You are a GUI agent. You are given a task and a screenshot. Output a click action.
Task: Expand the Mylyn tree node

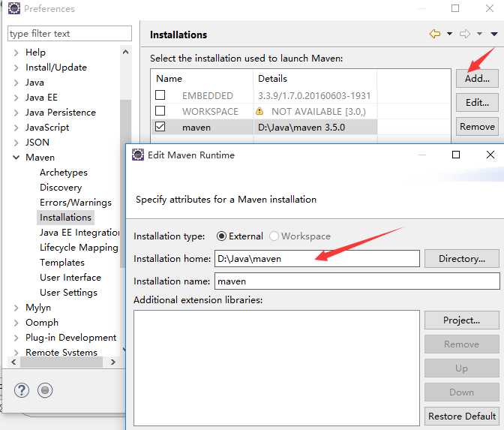(16, 308)
